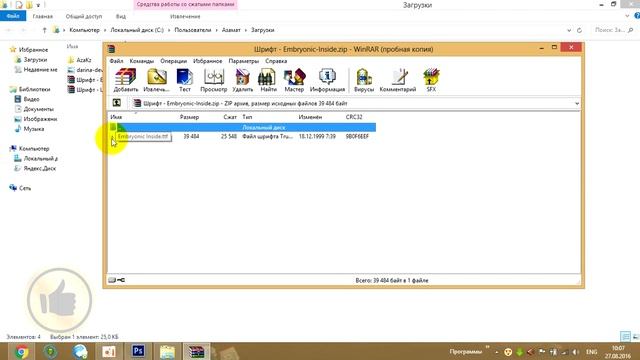Click the ENG language indicator in tray
Screen dimensions: 640x360
point(591,352)
